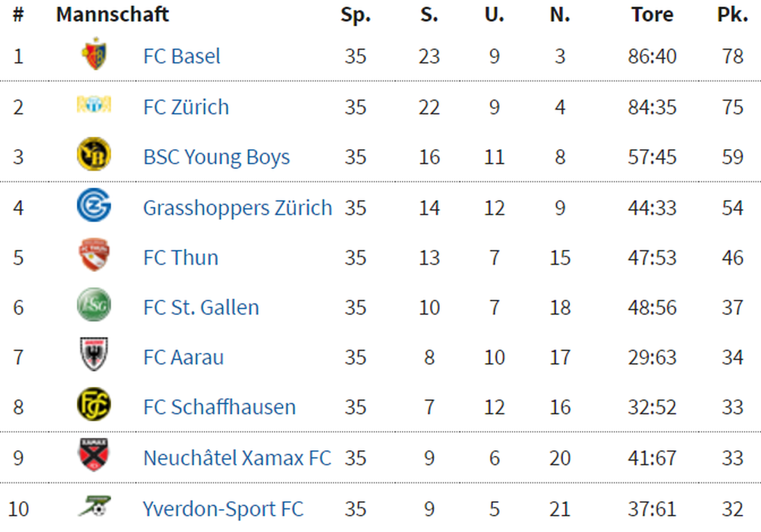Click the Yverdon-Sport FC logo
The width and height of the screenshot is (761, 532).
(94, 506)
